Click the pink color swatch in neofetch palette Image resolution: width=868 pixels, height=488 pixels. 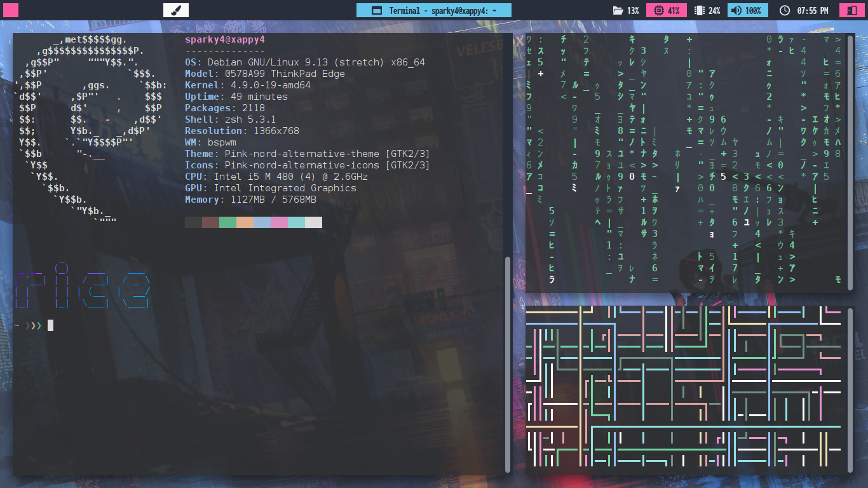point(279,222)
